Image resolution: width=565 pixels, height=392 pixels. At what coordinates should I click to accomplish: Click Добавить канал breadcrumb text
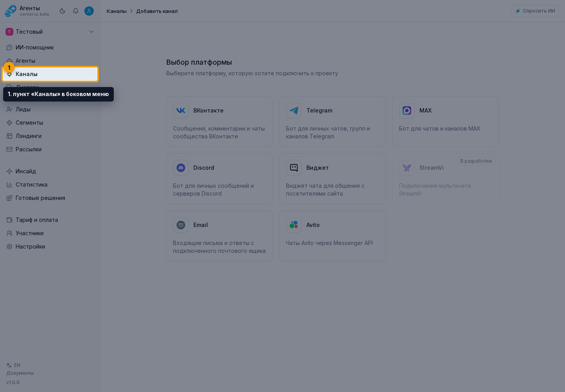click(x=157, y=11)
